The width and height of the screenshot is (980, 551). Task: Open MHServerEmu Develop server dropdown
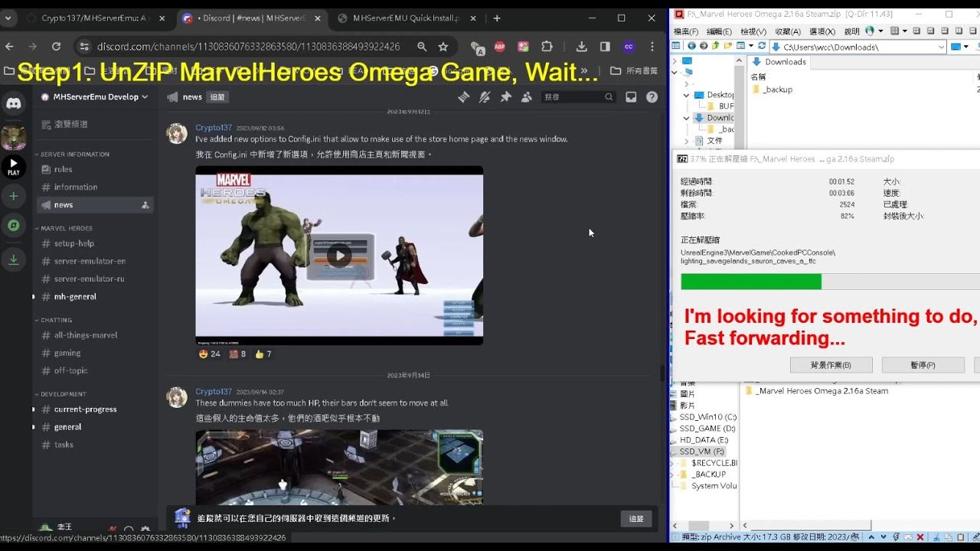(x=94, y=97)
